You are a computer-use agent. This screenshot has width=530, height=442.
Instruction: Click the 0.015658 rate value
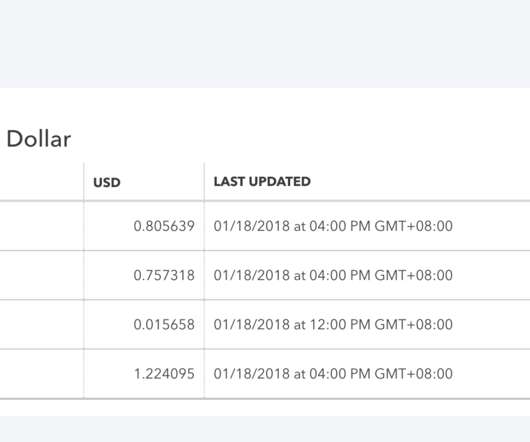click(164, 324)
